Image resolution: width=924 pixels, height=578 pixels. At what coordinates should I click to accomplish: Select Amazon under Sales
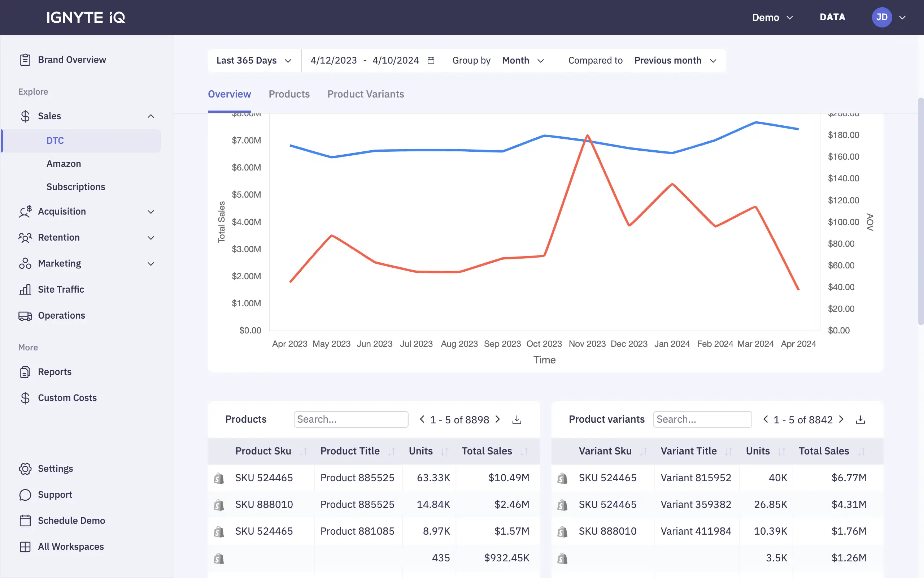point(64,164)
